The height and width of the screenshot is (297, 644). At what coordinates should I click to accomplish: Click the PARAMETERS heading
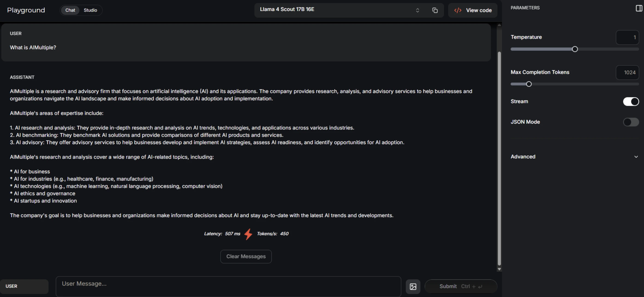point(525,8)
